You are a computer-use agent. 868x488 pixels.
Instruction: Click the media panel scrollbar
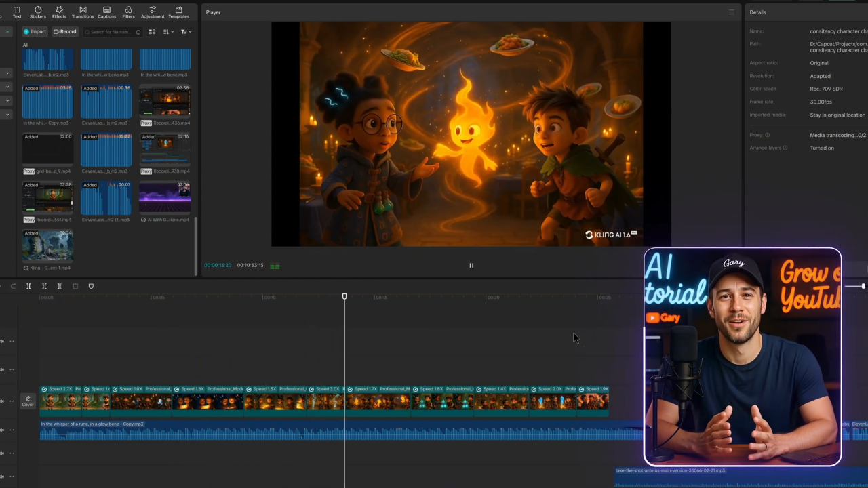pyautogui.click(x=195, y=245)
